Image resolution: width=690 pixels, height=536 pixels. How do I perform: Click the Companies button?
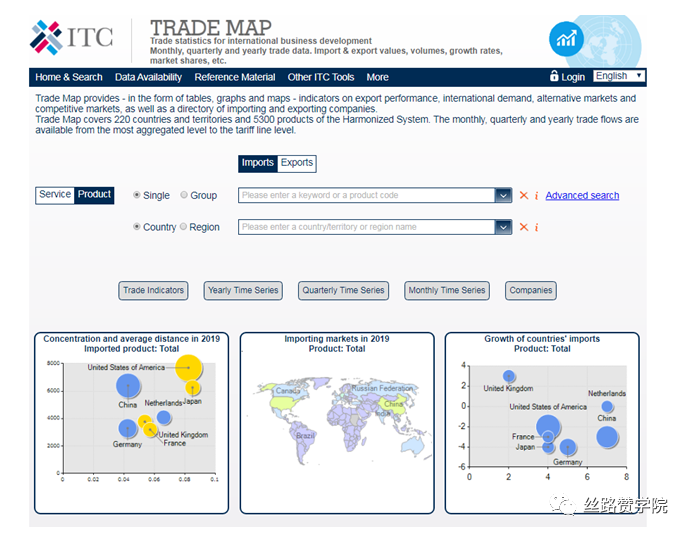click(x=531, y=290)
